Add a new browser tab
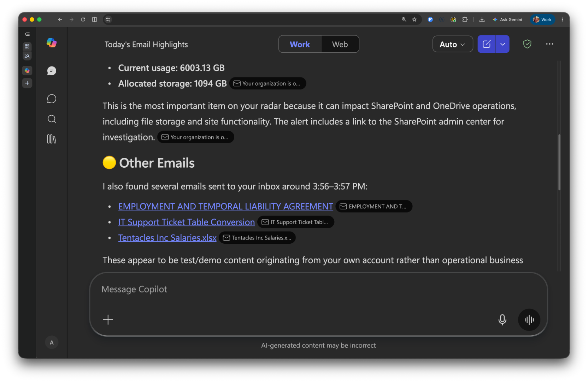Screen dimensions: 588x382 coord(27,83)
